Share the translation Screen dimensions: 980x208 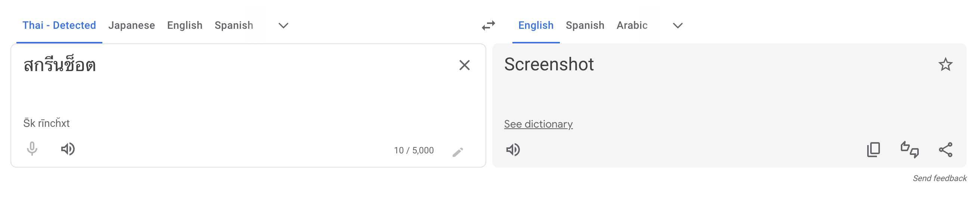click(x=945, y=150)
